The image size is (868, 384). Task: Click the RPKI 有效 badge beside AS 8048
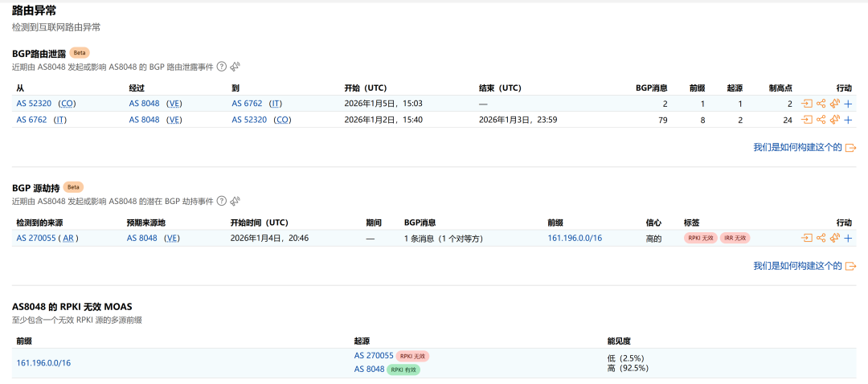point(404,370)
